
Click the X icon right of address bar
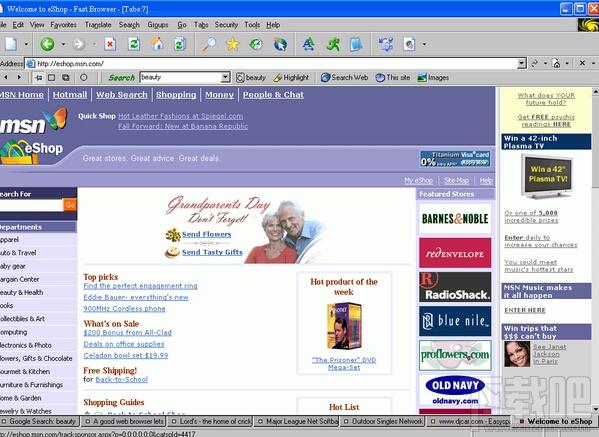tap(582, 63)
